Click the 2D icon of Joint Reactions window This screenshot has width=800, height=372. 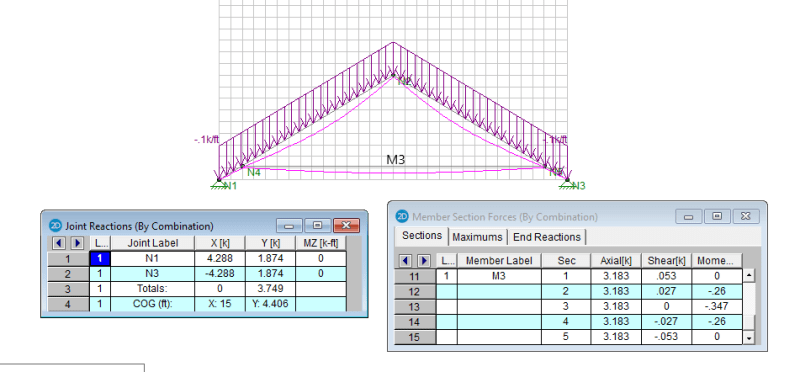pos(55,226)
